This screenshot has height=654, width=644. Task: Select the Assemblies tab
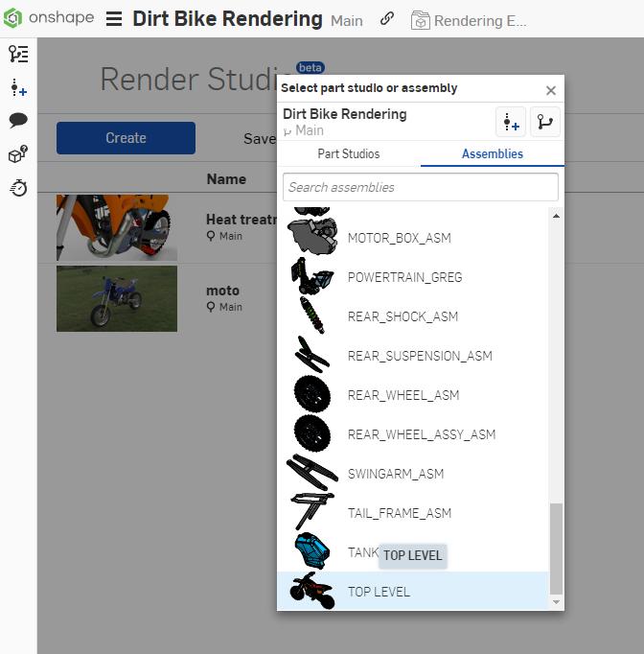tap(493, 153)
